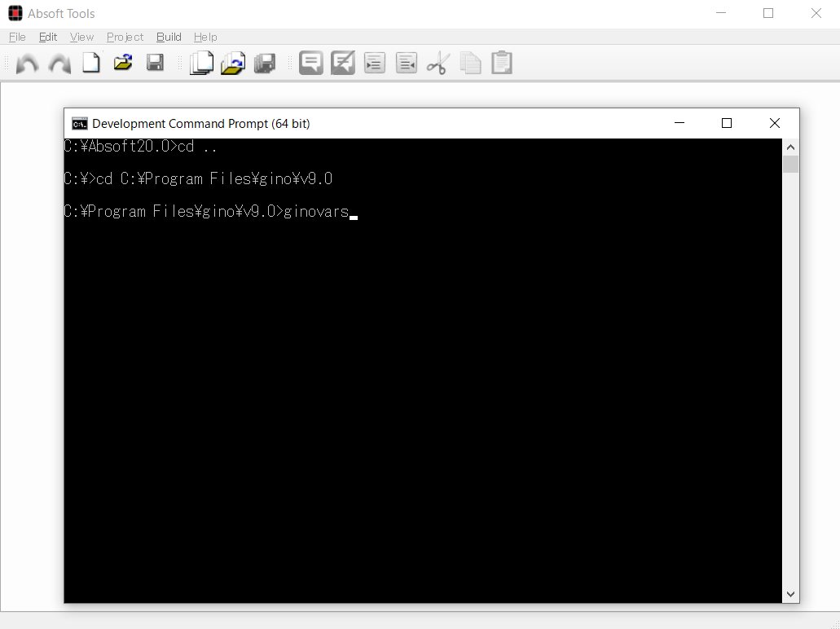The image size is (840, 629).
Task: Click the Undo arrow icon in toolbar
Action: point(28,64)
